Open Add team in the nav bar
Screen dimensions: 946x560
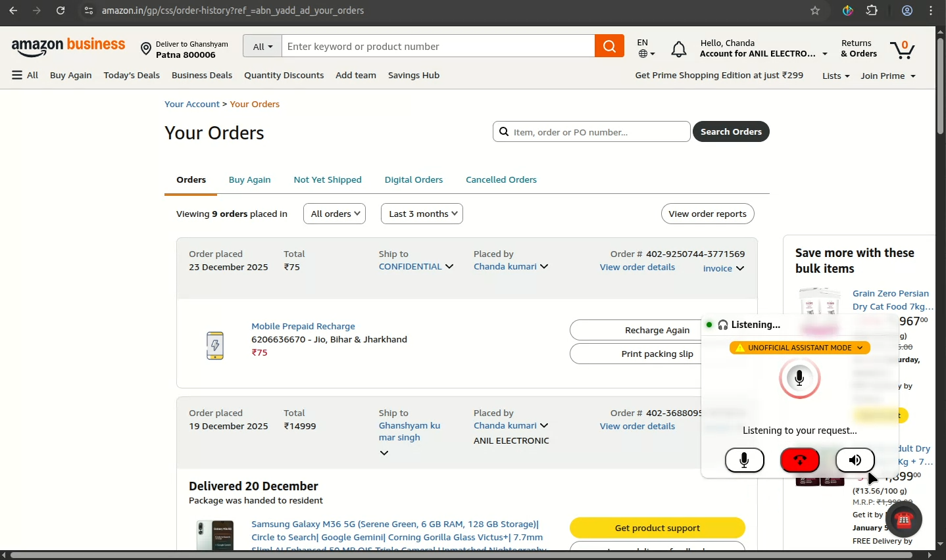coord(356,76)
